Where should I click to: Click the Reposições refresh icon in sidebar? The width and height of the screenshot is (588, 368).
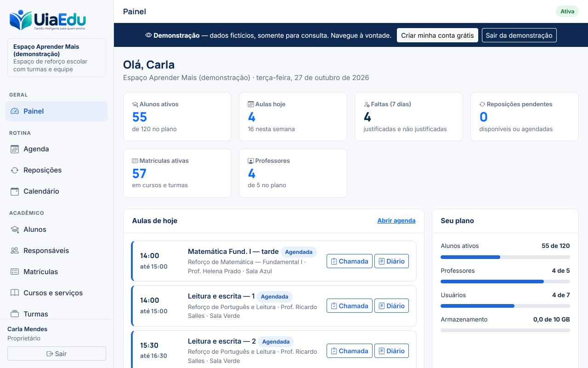click(x=15, y=170)
